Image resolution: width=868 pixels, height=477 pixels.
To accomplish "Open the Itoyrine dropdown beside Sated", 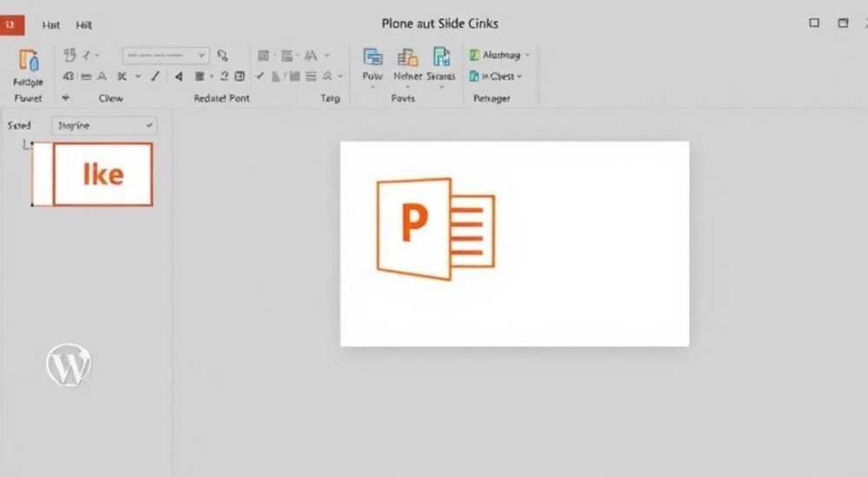I will [x=104, y=126].
